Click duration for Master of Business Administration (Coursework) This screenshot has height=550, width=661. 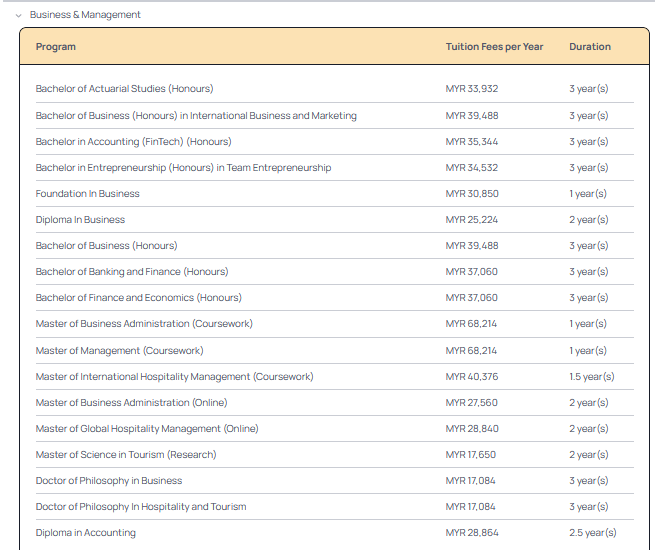pos(588,324)
